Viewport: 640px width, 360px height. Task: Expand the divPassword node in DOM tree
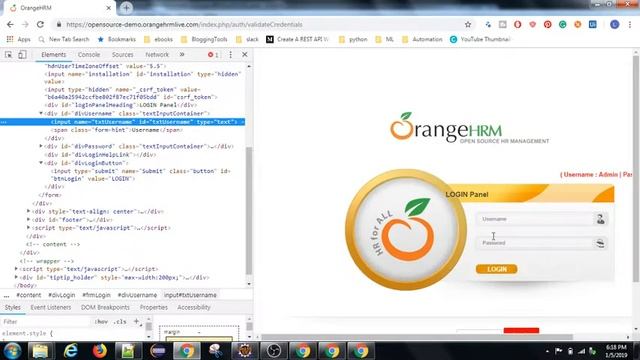click(41, 146)
